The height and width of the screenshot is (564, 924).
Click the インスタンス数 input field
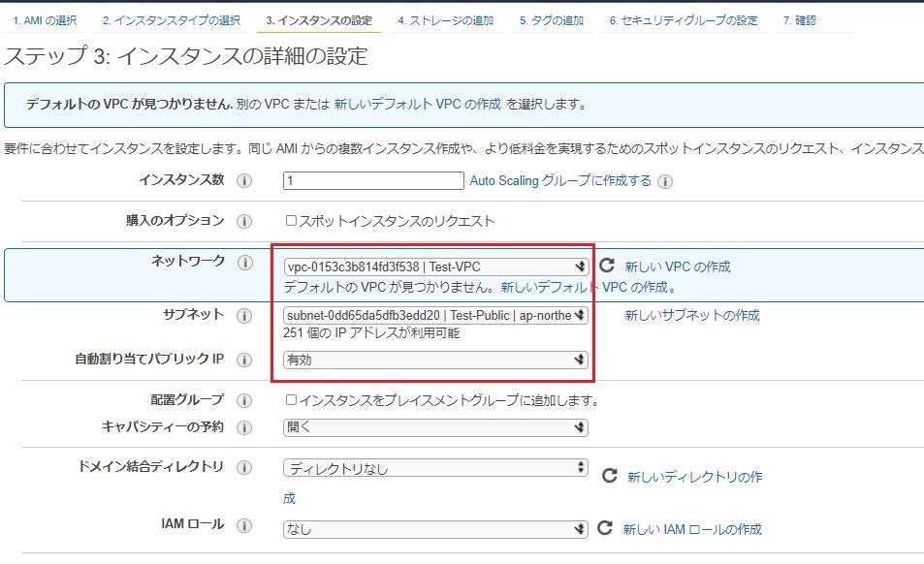pos(373,180)
